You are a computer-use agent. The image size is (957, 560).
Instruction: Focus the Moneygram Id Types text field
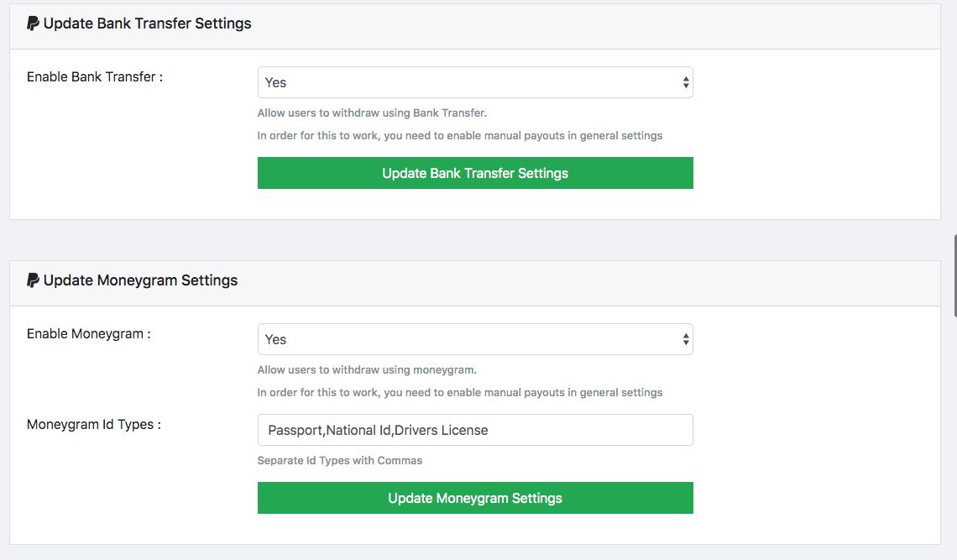pos(475,430)
